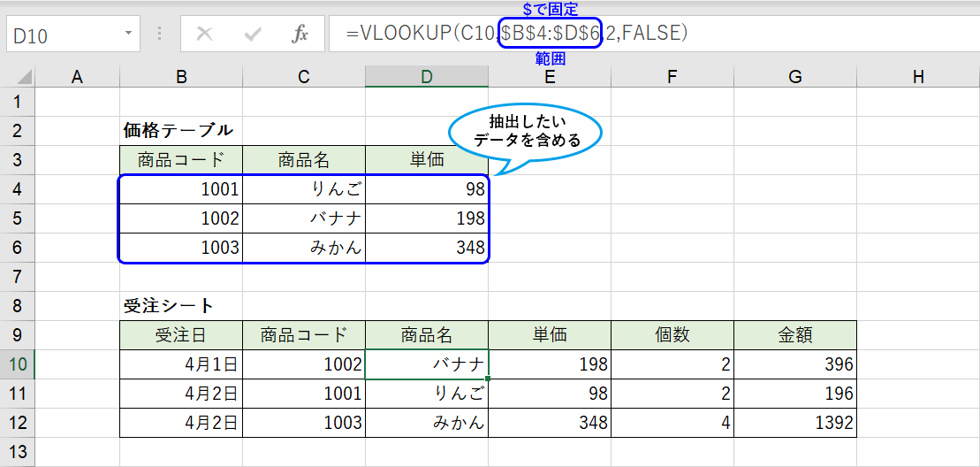This screenshot has width=980, height=467.
Task: Click the Enter checkmark formula icon
Action: coord(253,34)
